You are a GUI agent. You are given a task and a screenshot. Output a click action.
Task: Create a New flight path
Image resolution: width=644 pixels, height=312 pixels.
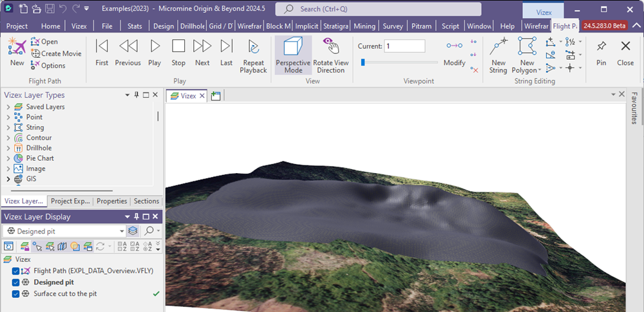pyautogui.click(x=17, y=48)
